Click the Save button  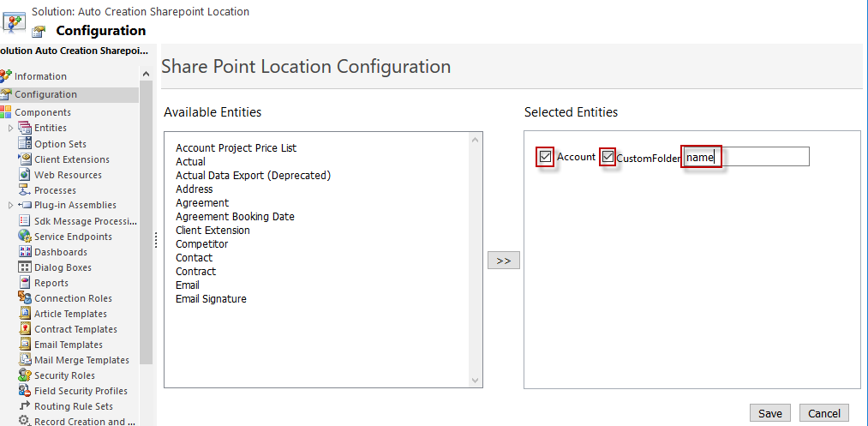point(769,413)
